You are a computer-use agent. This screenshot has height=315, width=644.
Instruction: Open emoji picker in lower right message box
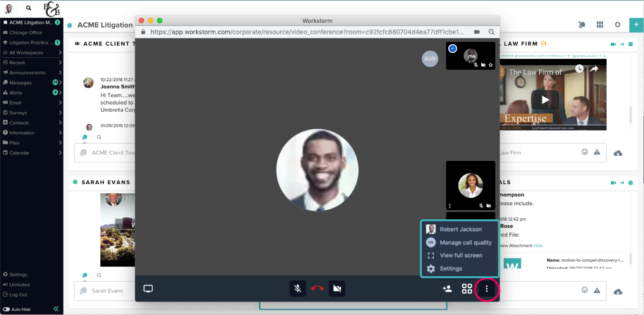pos(585,290)
